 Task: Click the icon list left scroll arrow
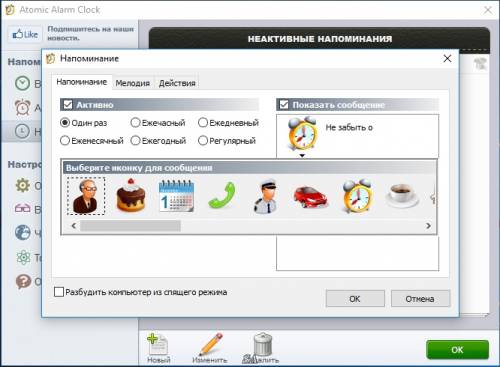(x=74, y=226)
